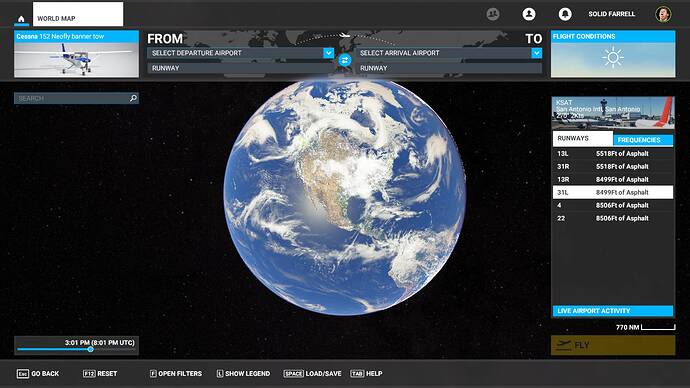This screenshot has width=690, height=388.
Task: Select runway 13L 5518Ft of Asphalt
Action: (613, 154)
